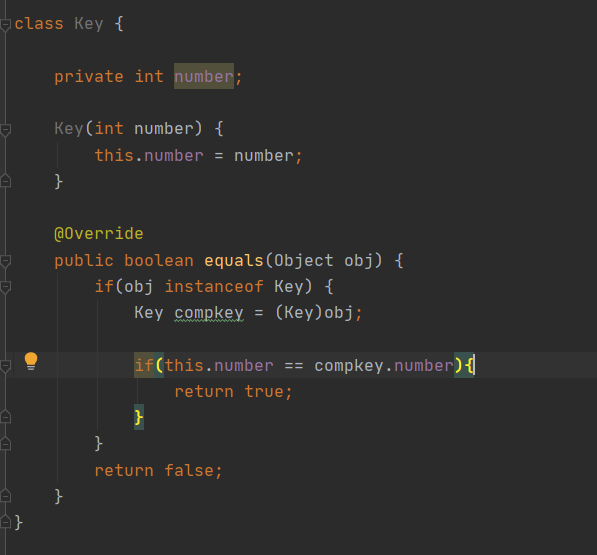Click 'return false;' statement
597x555 pixels.
pos(158,470)
